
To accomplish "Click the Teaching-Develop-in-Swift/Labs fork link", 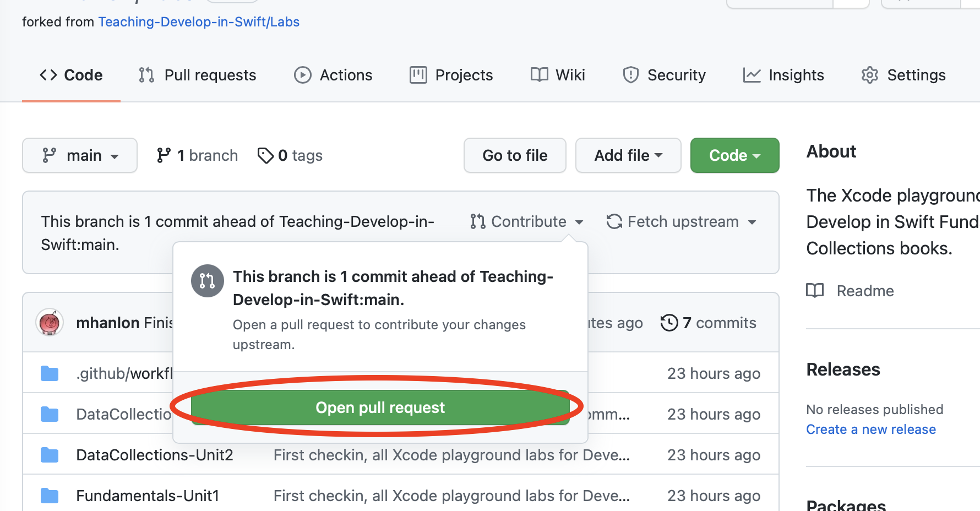I will pos(199,22).
